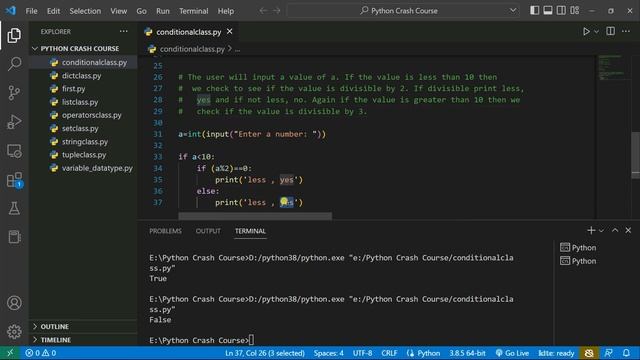Switch to the TERMINAL tab
Screen dimensions: 640x360
(x=250, y=231)
